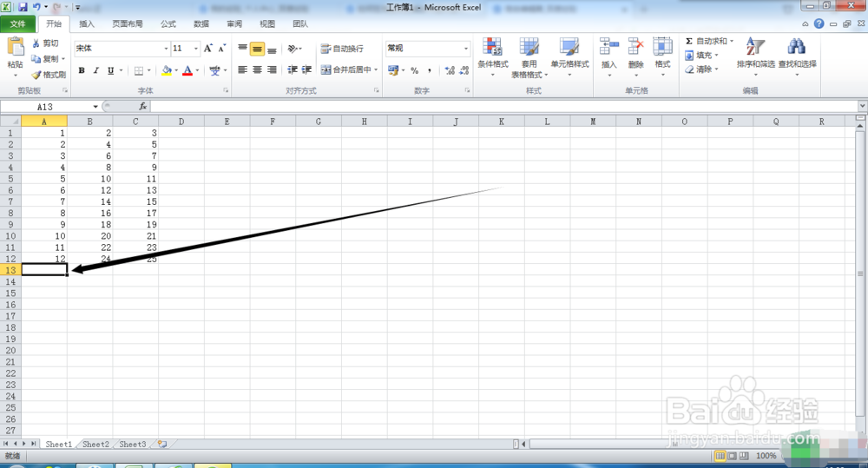The width and height of the screenshot is (868, 468).
Task: Click the accounting number format icon
Action: point(393,70)
